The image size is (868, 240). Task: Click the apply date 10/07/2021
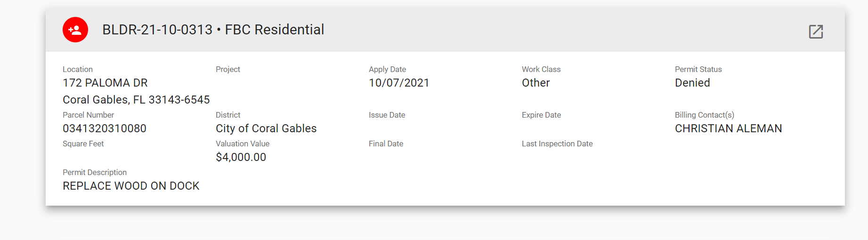coord(399,83)
